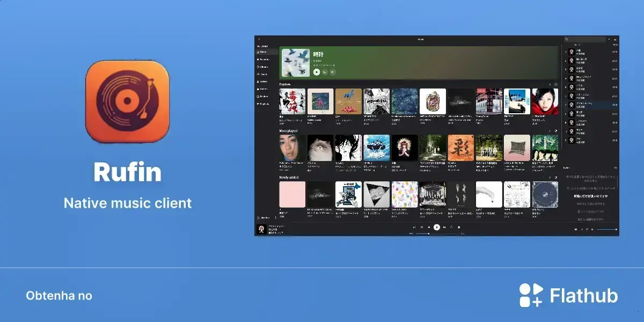Open Artists in the sidebar
644x322 pixels.
click(x=267, y=82)
